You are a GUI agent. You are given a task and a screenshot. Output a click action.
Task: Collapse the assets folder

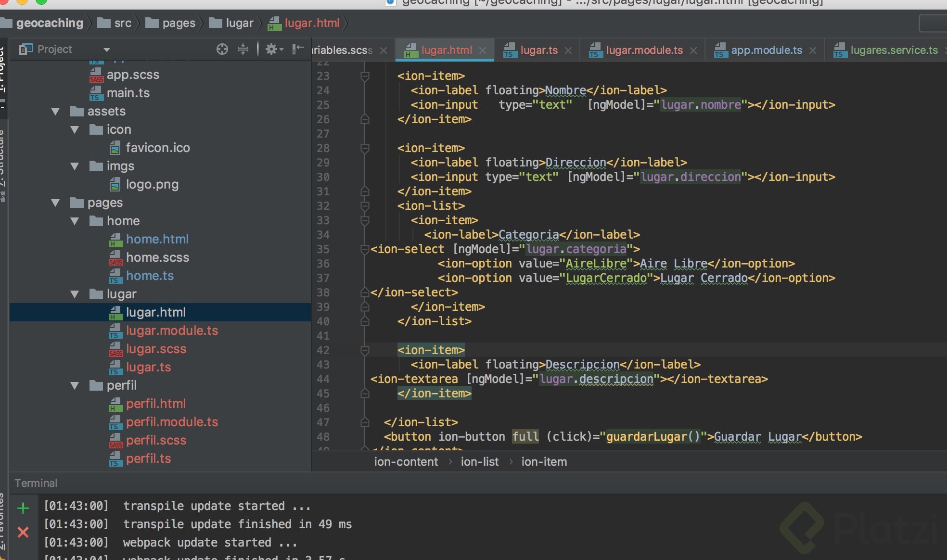click(55, 112)
